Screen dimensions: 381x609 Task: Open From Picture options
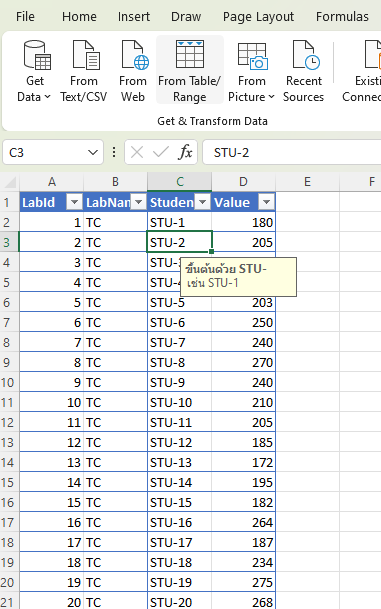click(251, 71)
